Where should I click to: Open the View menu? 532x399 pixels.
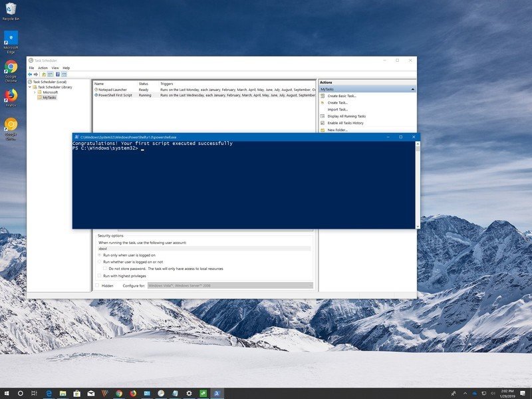55,68
